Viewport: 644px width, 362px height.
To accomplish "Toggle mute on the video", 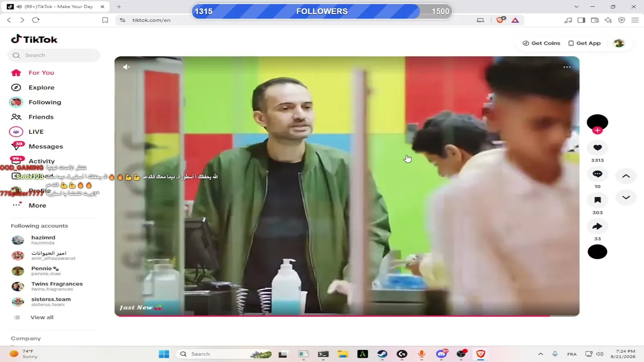I will coord(126,67).
